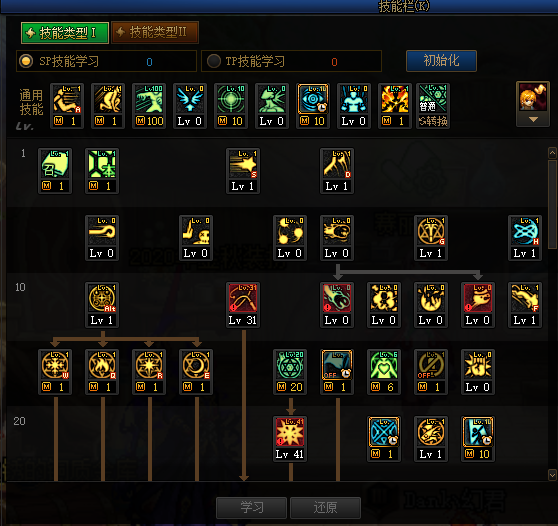Click the 学习 learn button
Image resolution: width=558 pixels, height=526 pixels.
coord(252,507)
